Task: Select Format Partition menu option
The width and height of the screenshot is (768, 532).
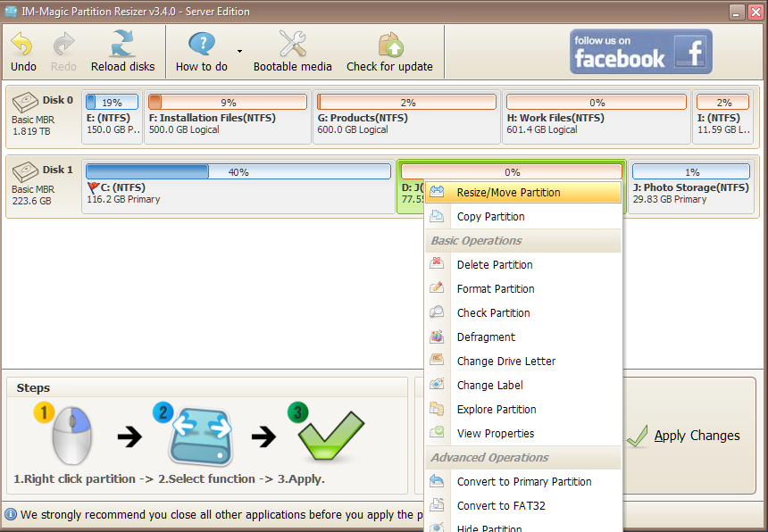Action: [x=496, y=289]
